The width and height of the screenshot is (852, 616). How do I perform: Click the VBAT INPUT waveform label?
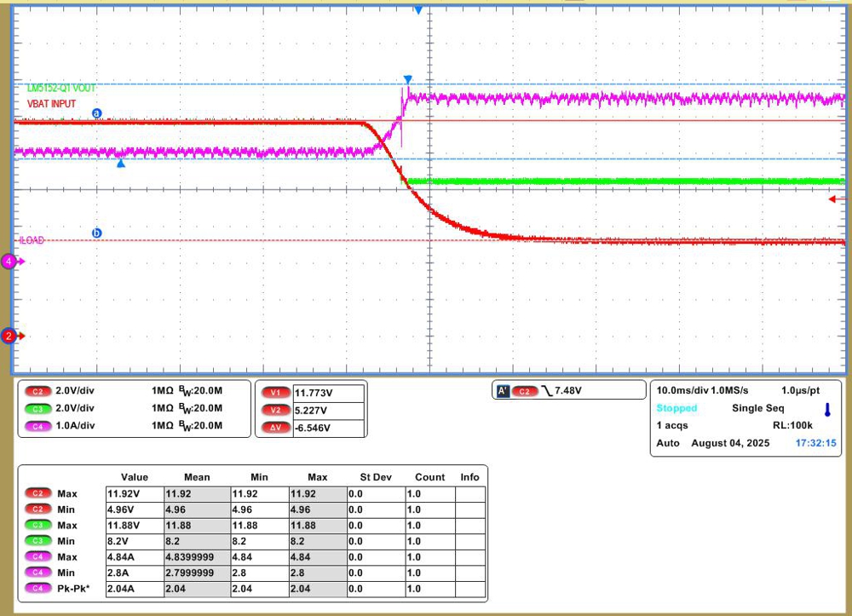point(47,104)
